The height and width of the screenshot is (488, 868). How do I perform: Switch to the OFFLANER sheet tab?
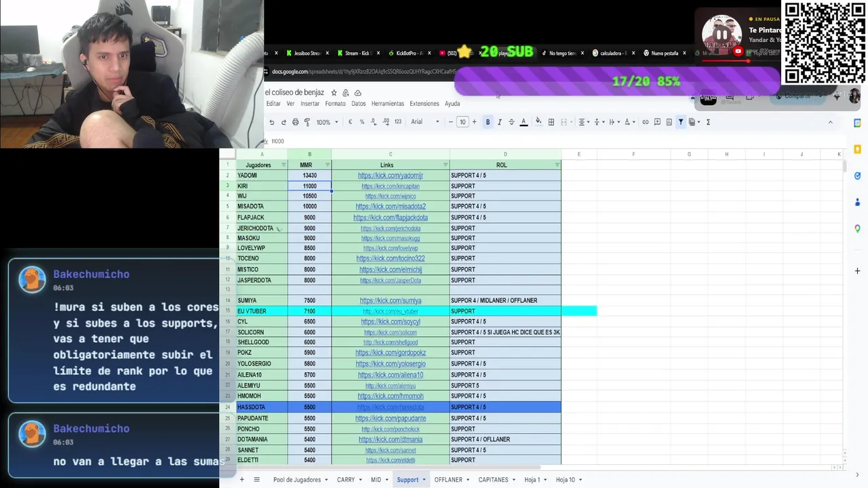pyautogui.click(x=448, y=480)
